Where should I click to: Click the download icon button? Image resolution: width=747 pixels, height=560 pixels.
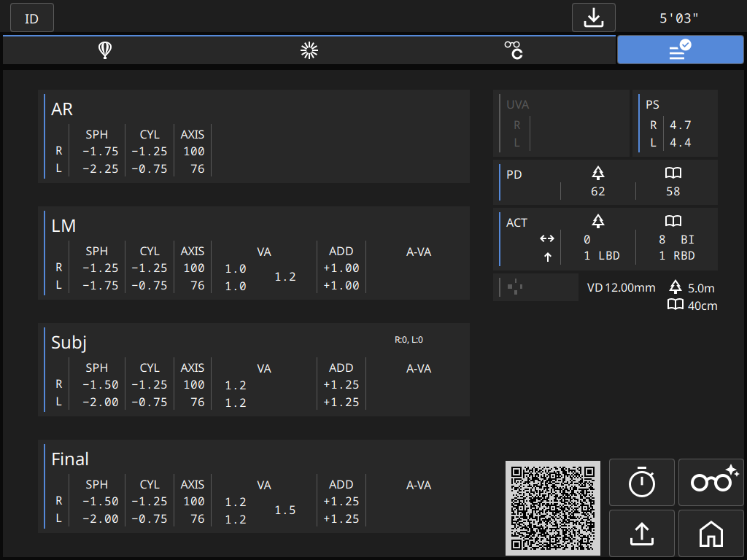point(593,18)
